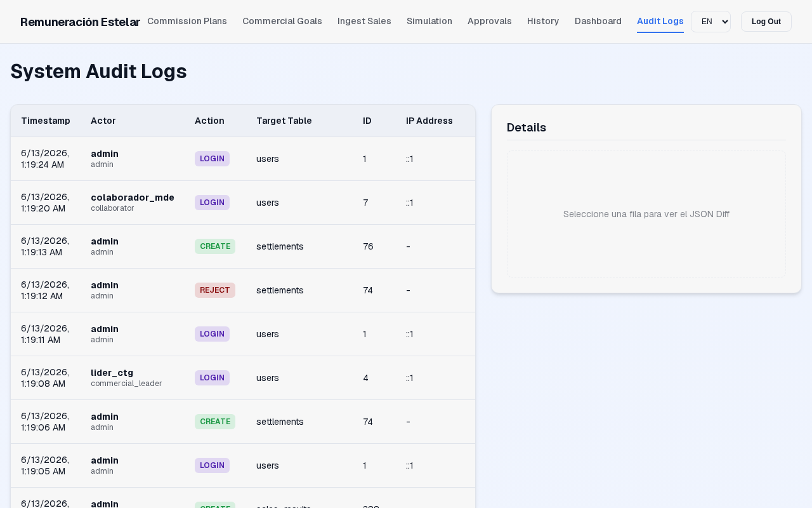This screenshot has width=812, height=508.
Task: Select the active Audit Logs tab
Action: (660, 21)
